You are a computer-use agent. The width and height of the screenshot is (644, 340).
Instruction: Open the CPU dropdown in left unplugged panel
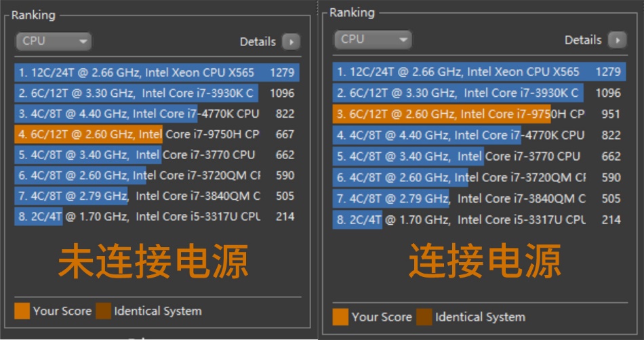[x=54, y=41]
